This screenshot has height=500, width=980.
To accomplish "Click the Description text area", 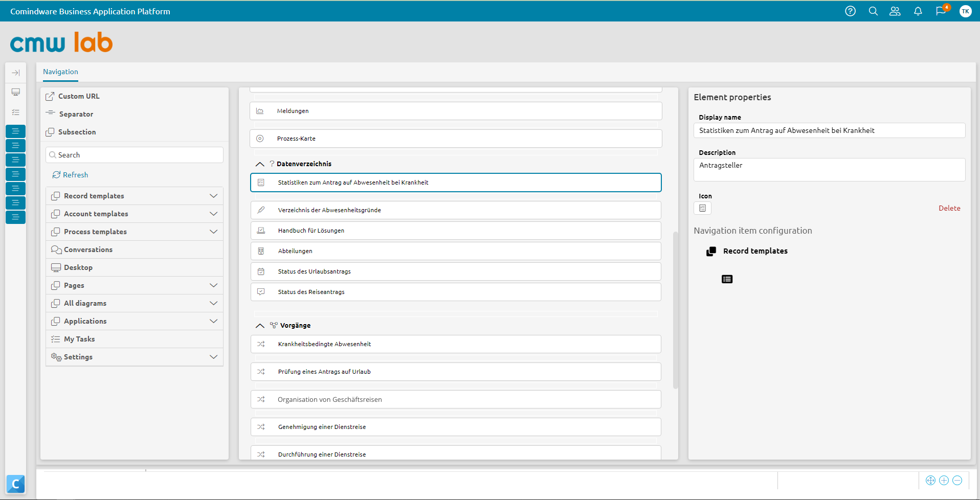I will (x=829, y=170).
